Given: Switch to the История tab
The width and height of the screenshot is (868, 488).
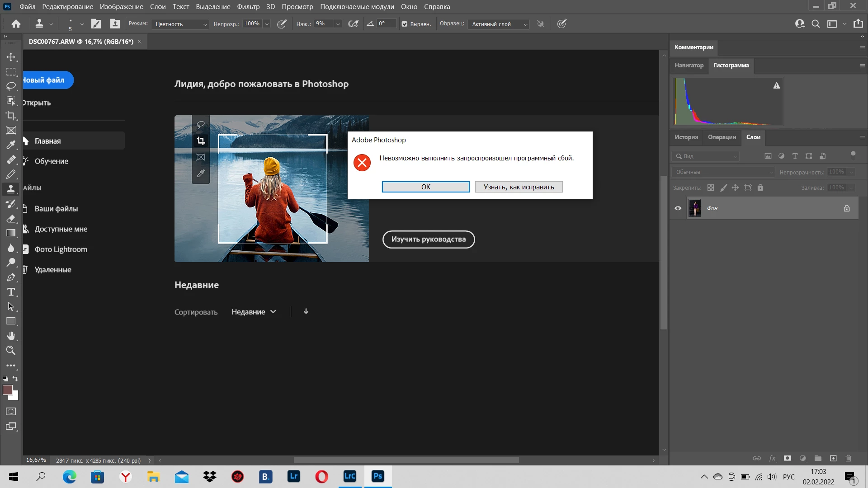Looking at the screenshot, I should click(x=686, y=137).
